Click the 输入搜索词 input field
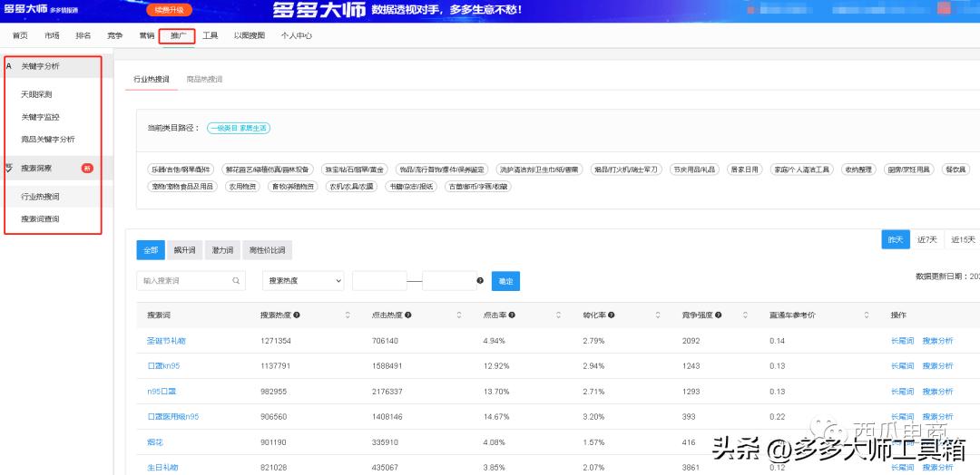This screenshot has width=980, height=475. pos(191,281)
